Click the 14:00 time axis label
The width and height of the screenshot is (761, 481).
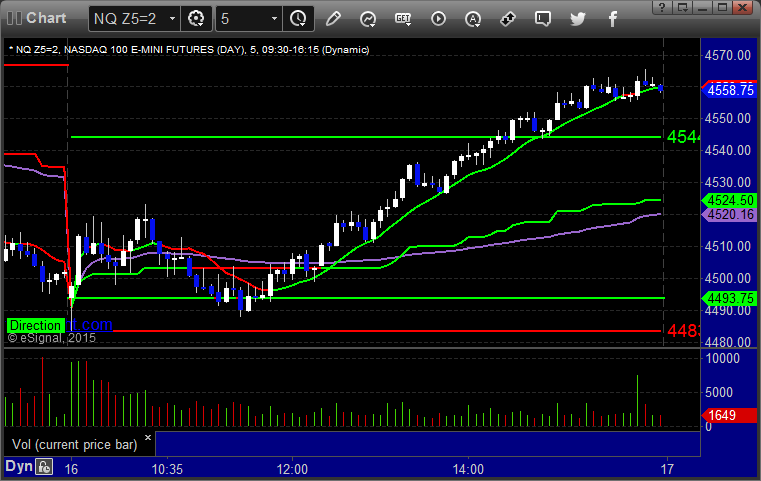(468, 469)
